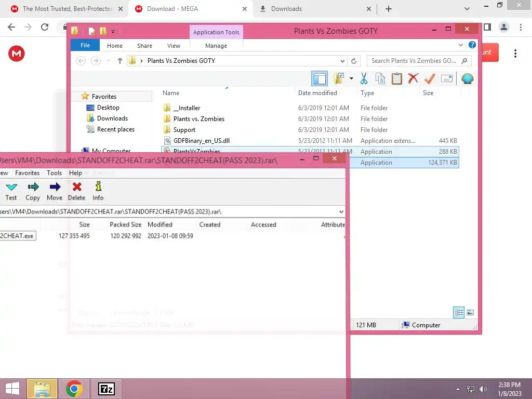Click the red X delete icon
532x399 pixels.
coord(413,78)
